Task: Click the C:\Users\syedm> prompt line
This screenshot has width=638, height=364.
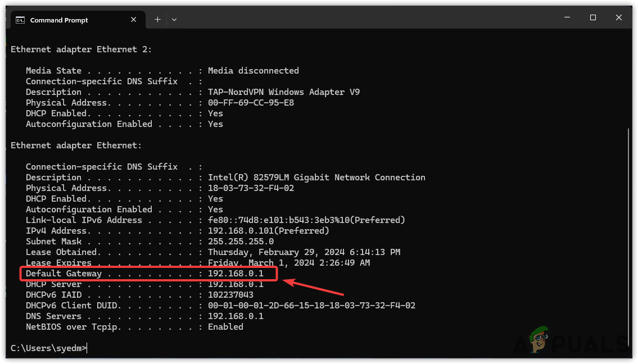Action: [49, 348]
